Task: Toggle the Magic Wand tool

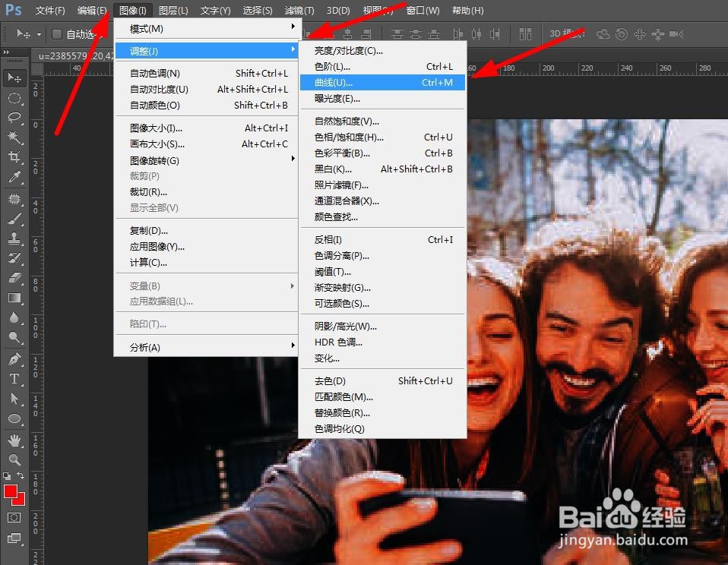Action: click(x=14, y=137)
